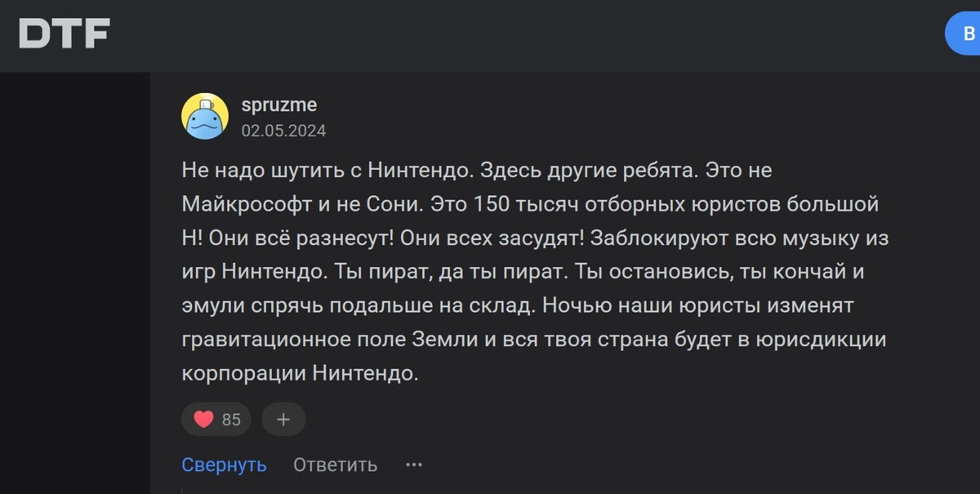The image size is (980, 494).
Task: Click spruzme's whale avatar
Action: coord(203,115)
